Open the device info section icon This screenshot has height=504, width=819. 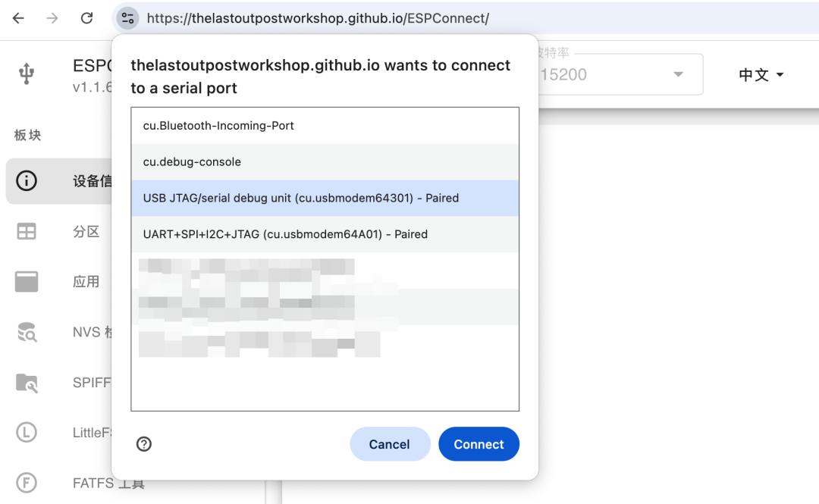26,180
